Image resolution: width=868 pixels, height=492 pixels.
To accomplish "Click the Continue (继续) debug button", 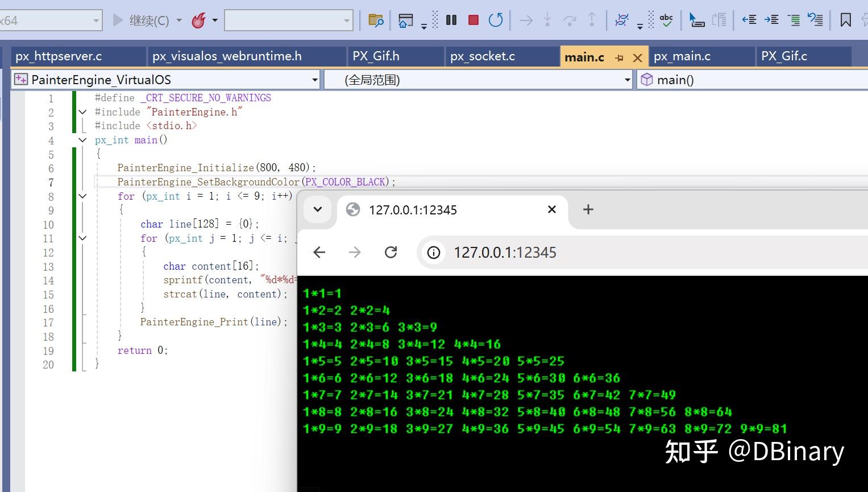I will [x=140, y=20].
